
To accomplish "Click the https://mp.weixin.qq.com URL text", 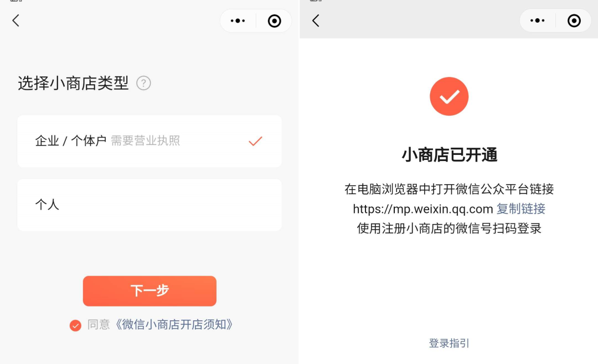I will [423, 209].
